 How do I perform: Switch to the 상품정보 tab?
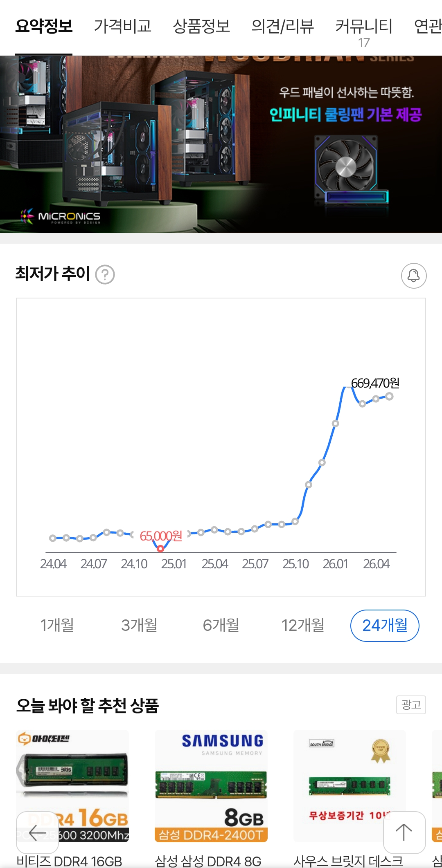(201, 27)
